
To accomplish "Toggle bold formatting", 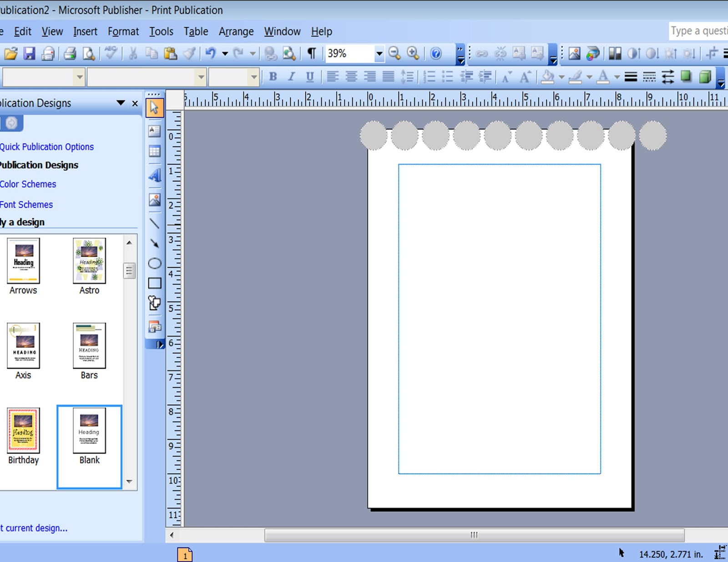I will coord(272,76).
